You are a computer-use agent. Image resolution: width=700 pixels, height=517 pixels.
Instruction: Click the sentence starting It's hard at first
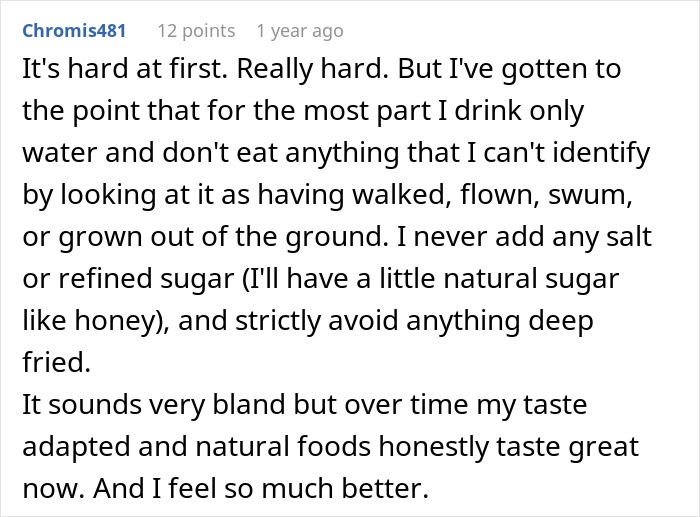point(125,69)
